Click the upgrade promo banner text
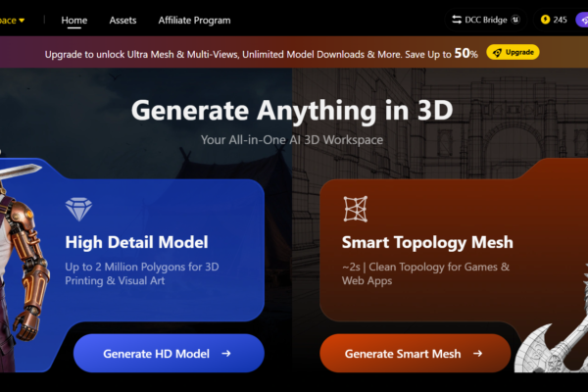The image size is (588, 392). tap(261, 54)
